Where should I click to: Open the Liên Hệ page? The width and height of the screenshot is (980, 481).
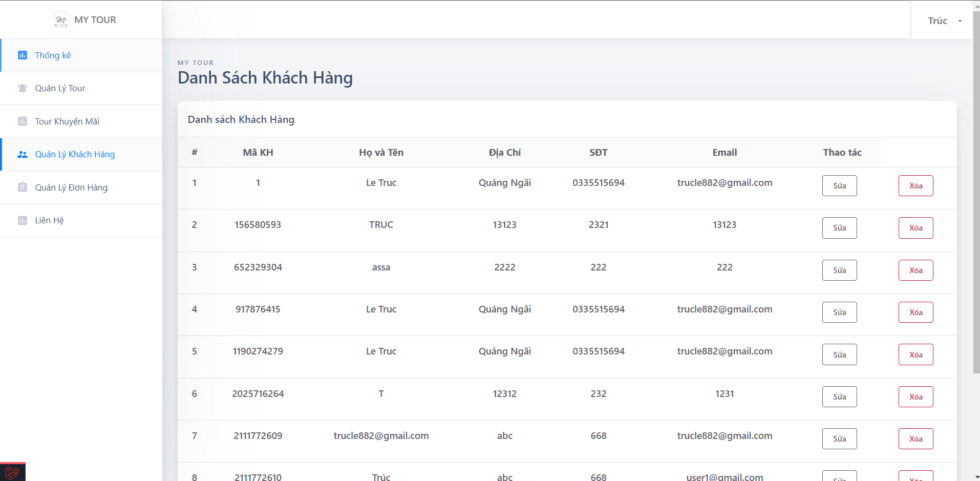pos(81,220)
